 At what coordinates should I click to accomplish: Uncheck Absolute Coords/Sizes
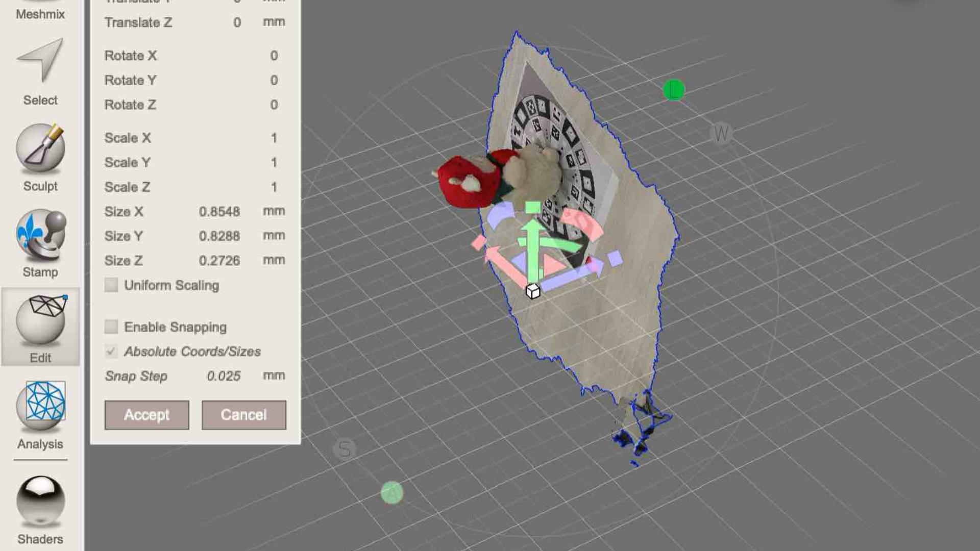pos(110,351)
